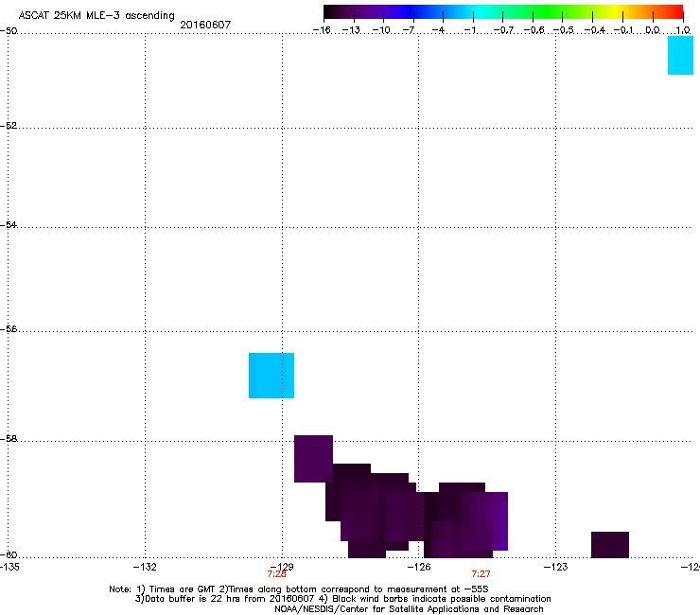Click the 1.0 color bar label
This screenshot has height=615, width=700.
click(683, 30)
